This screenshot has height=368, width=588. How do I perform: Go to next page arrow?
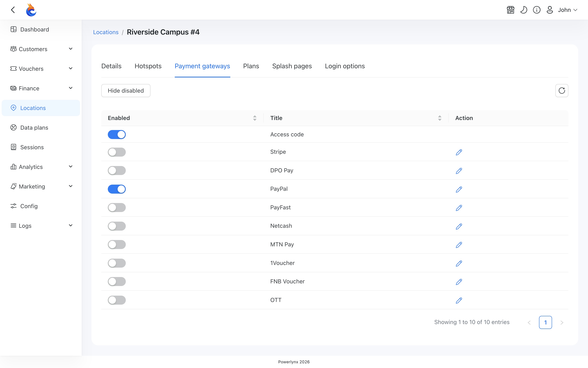click(562, 322)
